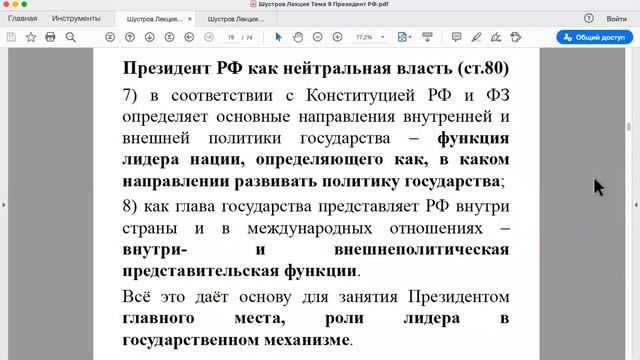Go to next view arrow
640x360 pixels.
point(209,37)
